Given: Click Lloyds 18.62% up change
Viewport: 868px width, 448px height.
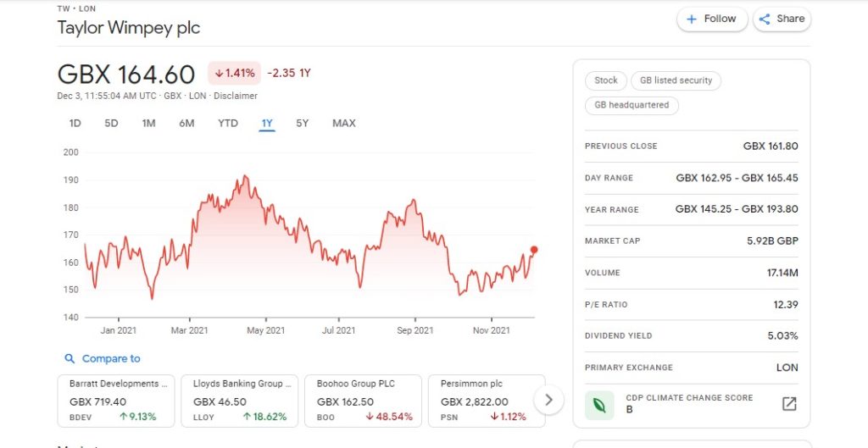Looking at the screenshot, I should click(x=264, y=417).
